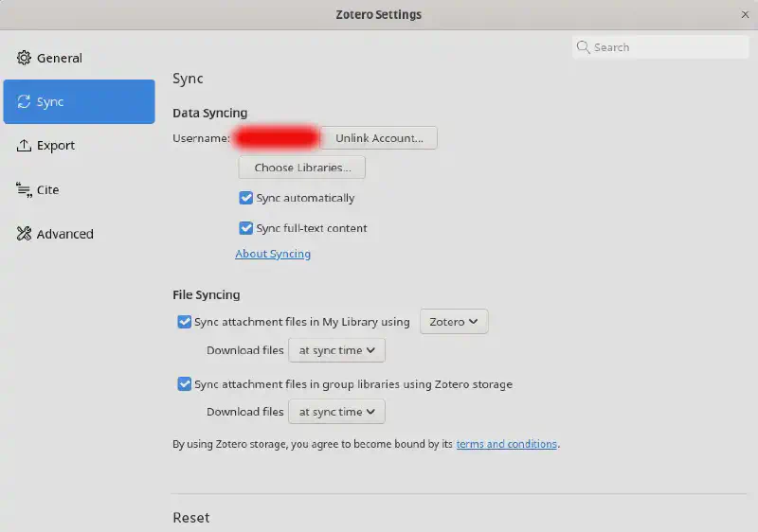Expand group libraries download files dropdown

pos(336,412)
